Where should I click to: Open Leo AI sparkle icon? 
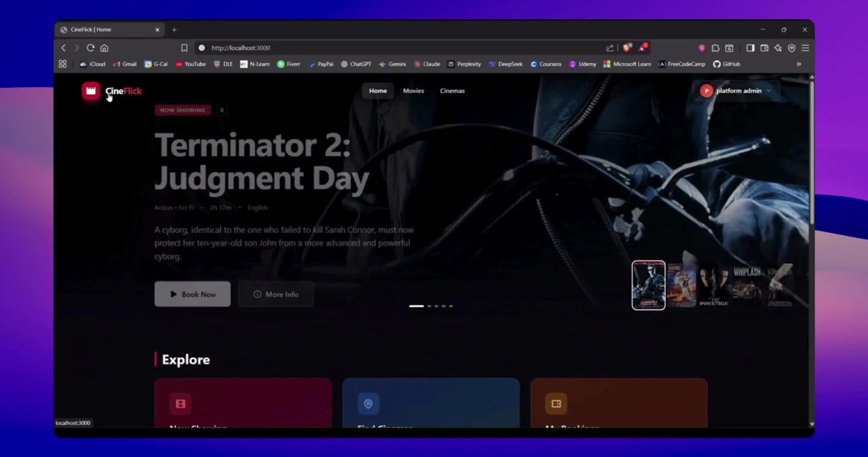[x=778, y=48]
